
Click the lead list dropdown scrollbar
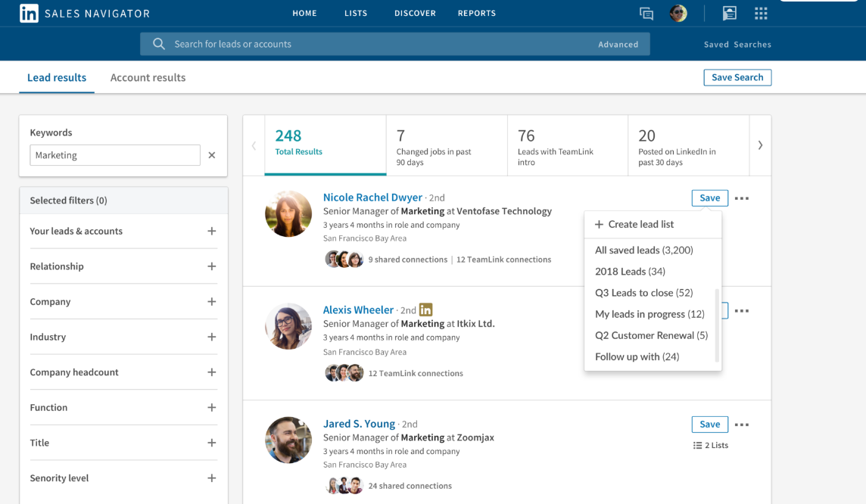click(717, 325)
